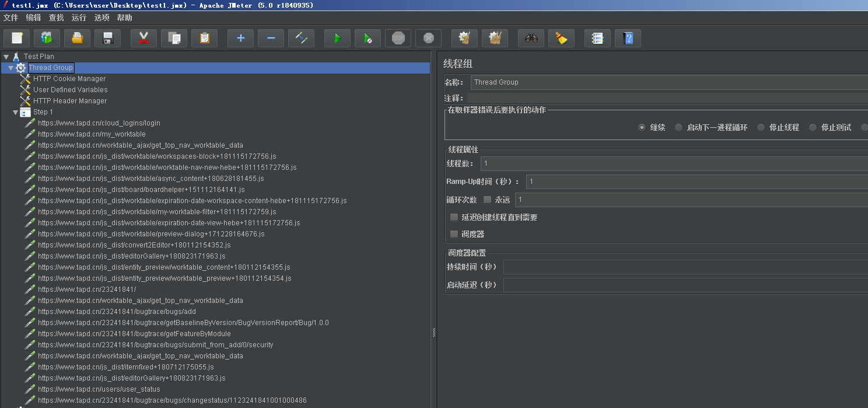Select the workspaces-block js request
Viewport: 868px width, 408px height.
(157, 156)
